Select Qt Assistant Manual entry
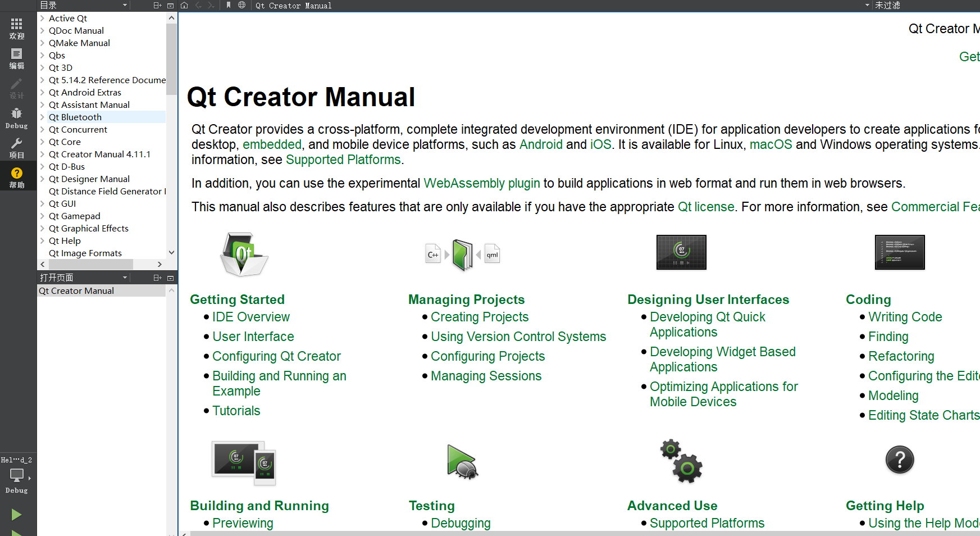Image resolution: width=980 pixels, height=536 pixels. (x=89, y=105)
